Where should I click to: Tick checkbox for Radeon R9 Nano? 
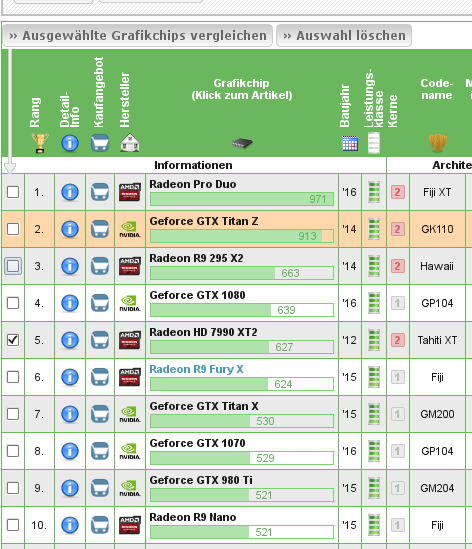(13, 525)
